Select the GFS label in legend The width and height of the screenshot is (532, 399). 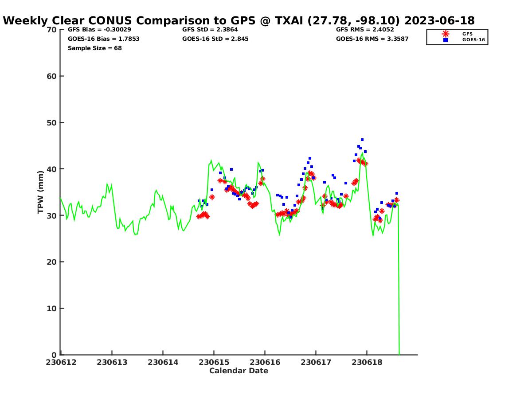tap(467, 34)
